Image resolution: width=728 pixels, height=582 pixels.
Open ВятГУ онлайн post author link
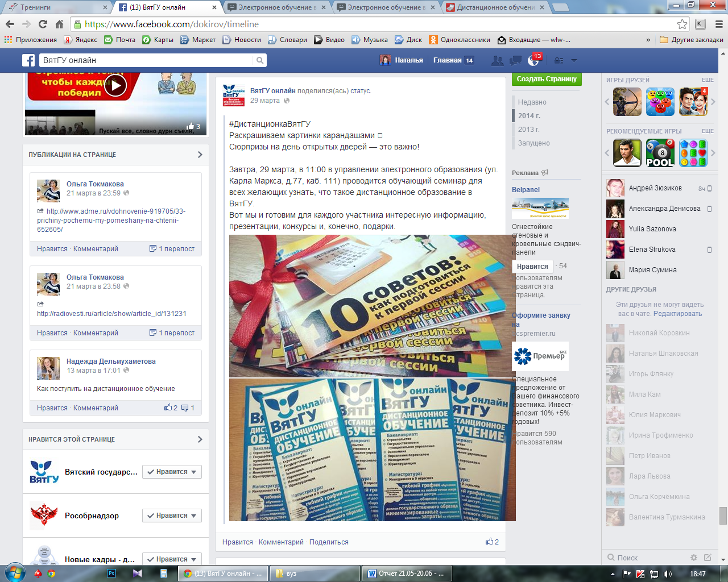tap(272, 90)
